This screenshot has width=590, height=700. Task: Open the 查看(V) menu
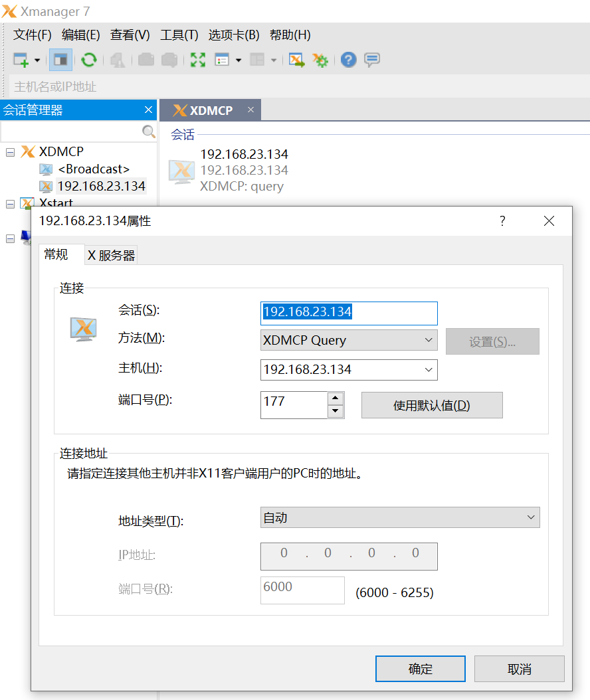(x=130, y=35)
